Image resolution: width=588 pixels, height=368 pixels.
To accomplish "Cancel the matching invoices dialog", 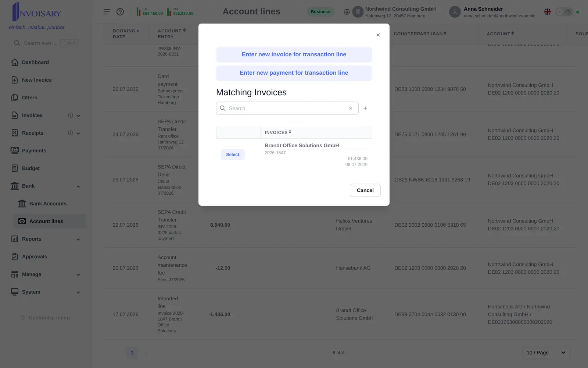I will pos(365,190).
